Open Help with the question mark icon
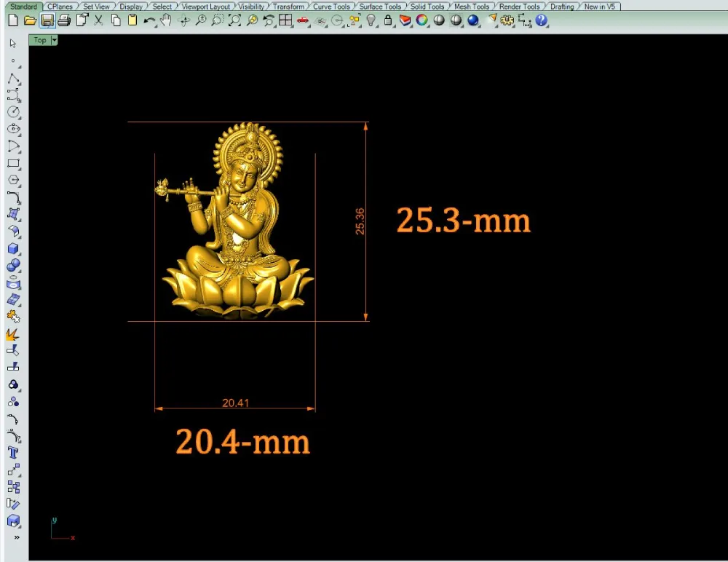This screenshot has width=728, height=562. [x=541, y=20]
